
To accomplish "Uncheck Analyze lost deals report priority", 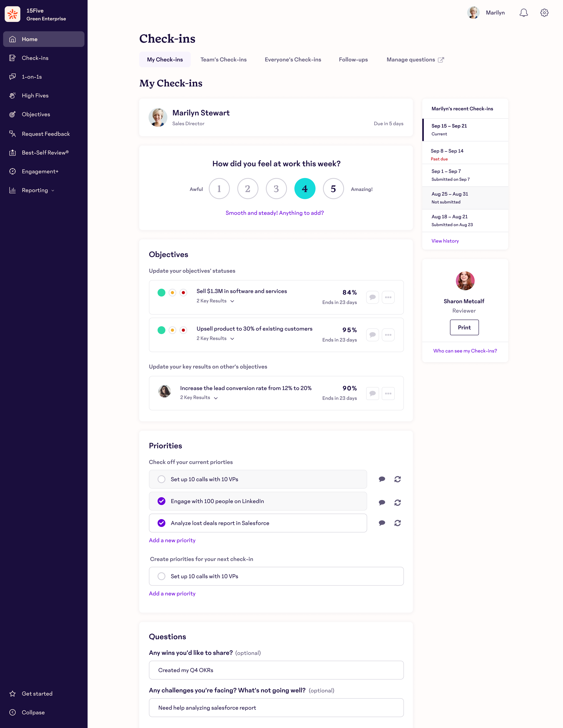I will [x=162, y=523].
